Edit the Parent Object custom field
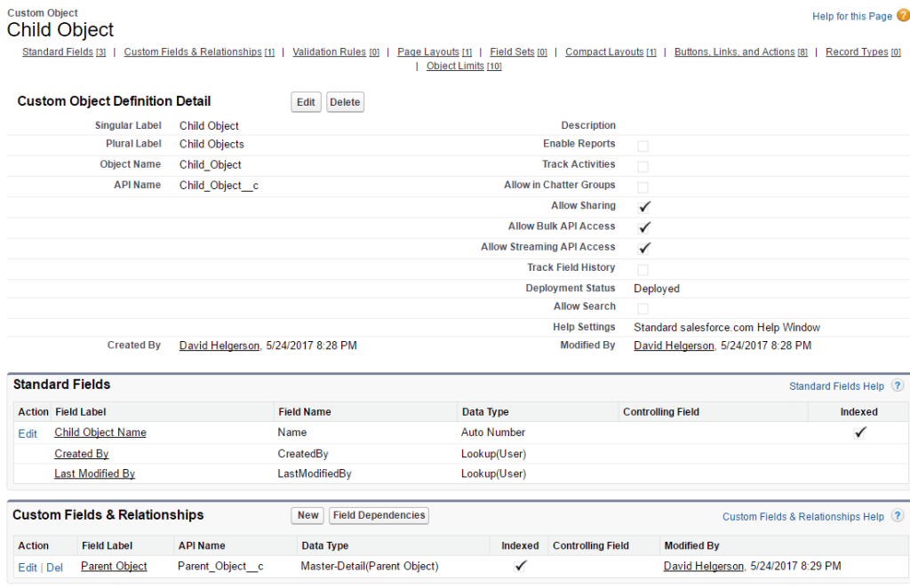This screenshot has width=910, height=588. (28, 567)
